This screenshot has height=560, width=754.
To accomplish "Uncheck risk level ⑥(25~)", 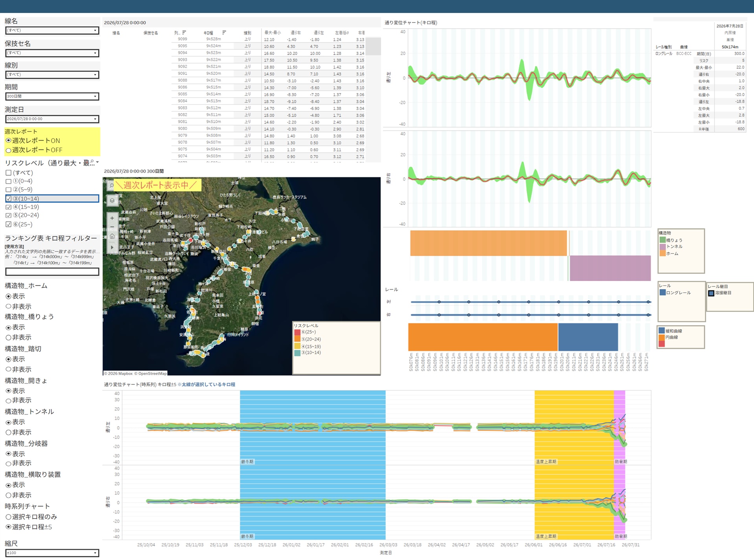I will [8, 224].
